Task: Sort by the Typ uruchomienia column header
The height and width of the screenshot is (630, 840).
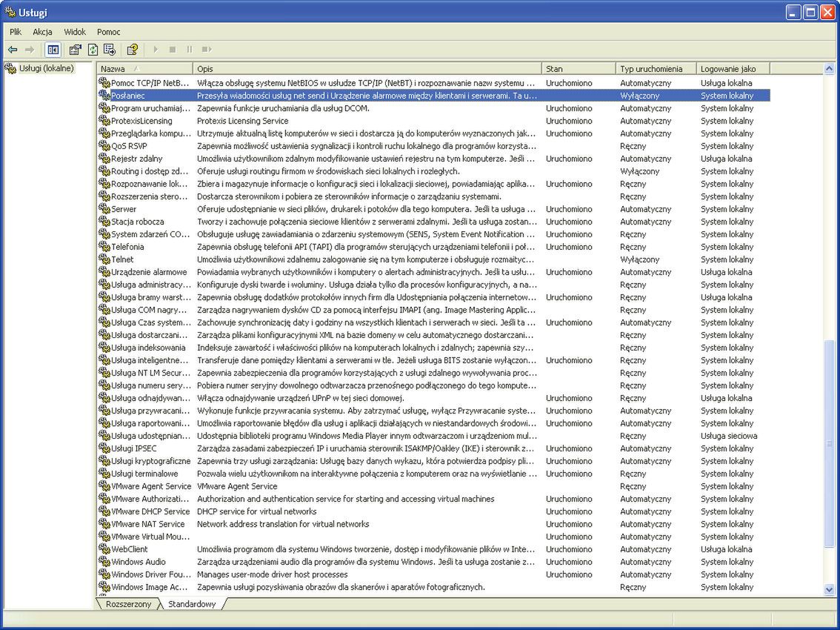Action: pos(656,69)
